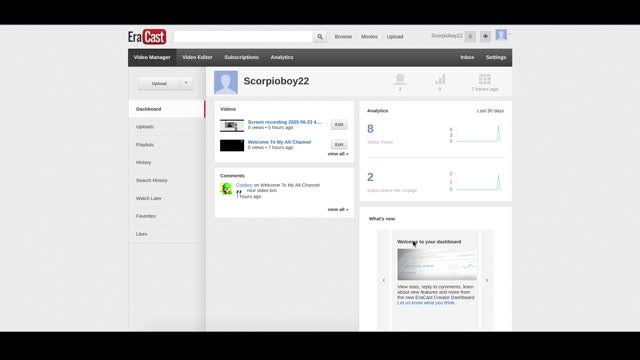640x360 pixels.
Task: Click the bar chart views icon
Action: [440, 79]
